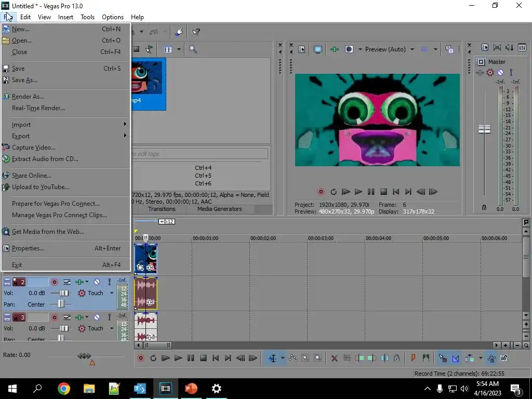Toggle preview on external monitor icon

317,49
